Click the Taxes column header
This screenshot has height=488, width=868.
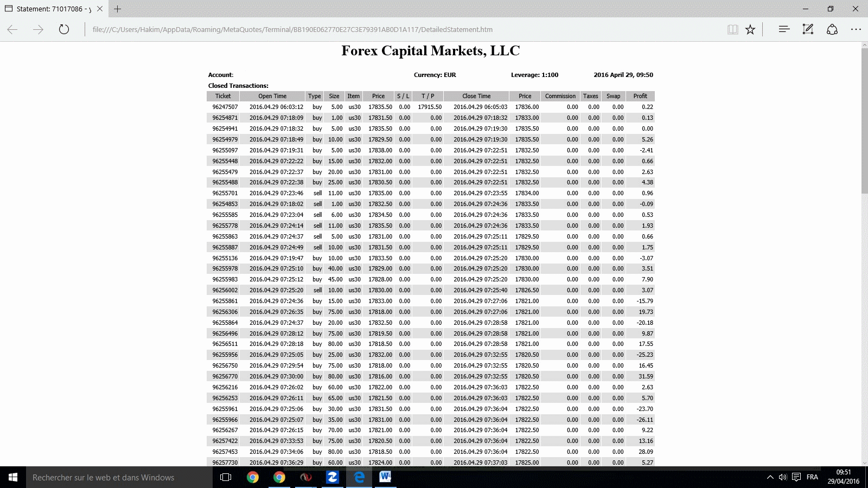(591, 96)
